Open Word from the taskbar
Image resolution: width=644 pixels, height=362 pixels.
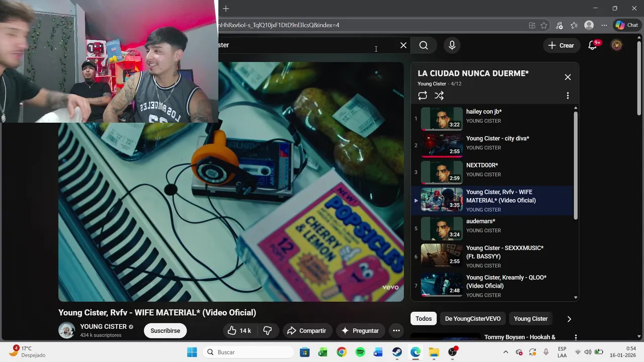pyautogui.click(x=378, y=352)
